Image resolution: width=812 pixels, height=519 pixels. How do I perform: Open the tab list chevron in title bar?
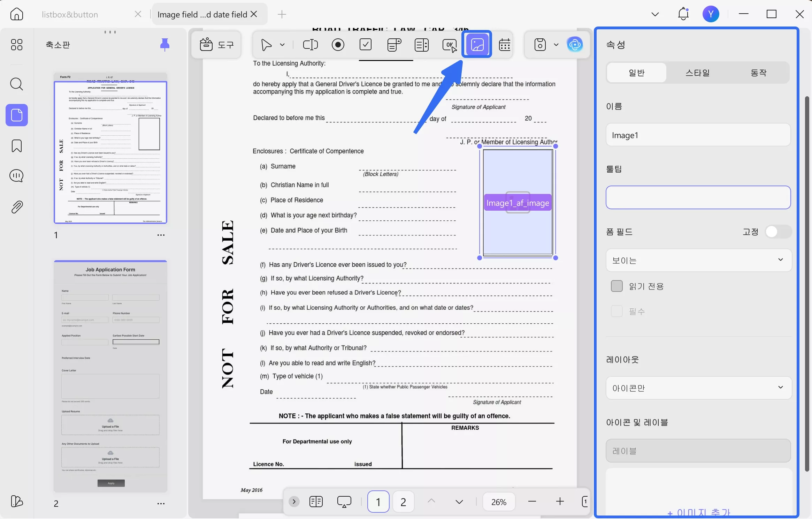655,14
